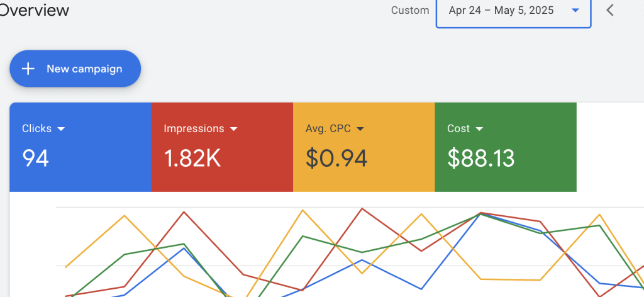The image size is (644, 297).
Task: Go to the previous date period chevron
Action: [609, 11]
